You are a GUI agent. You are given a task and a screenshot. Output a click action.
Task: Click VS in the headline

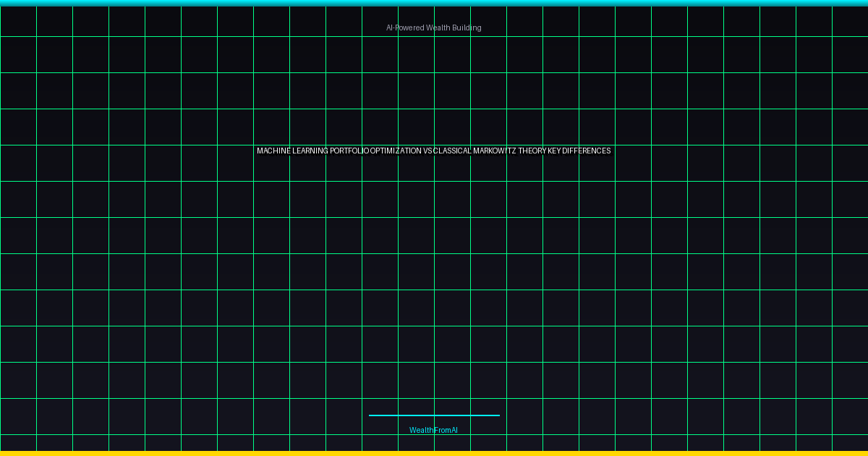(x=427, y=151)
